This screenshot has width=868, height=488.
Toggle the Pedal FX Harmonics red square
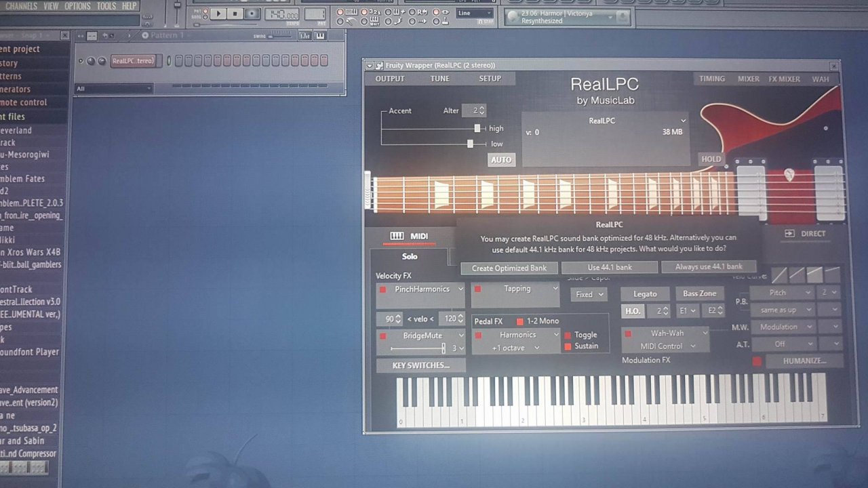click(x=478, y=335)
